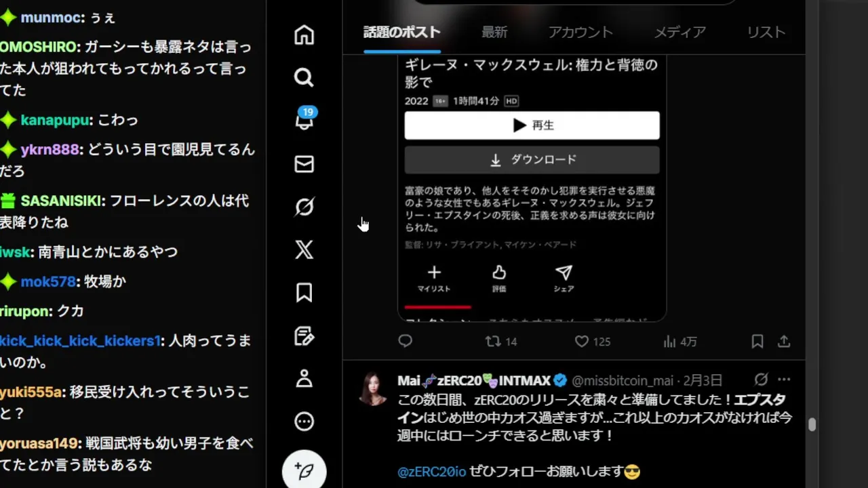The height and width of the screenshot is (488, 868).
Task: Click chat username ykrn888
Action: (50, 150)
